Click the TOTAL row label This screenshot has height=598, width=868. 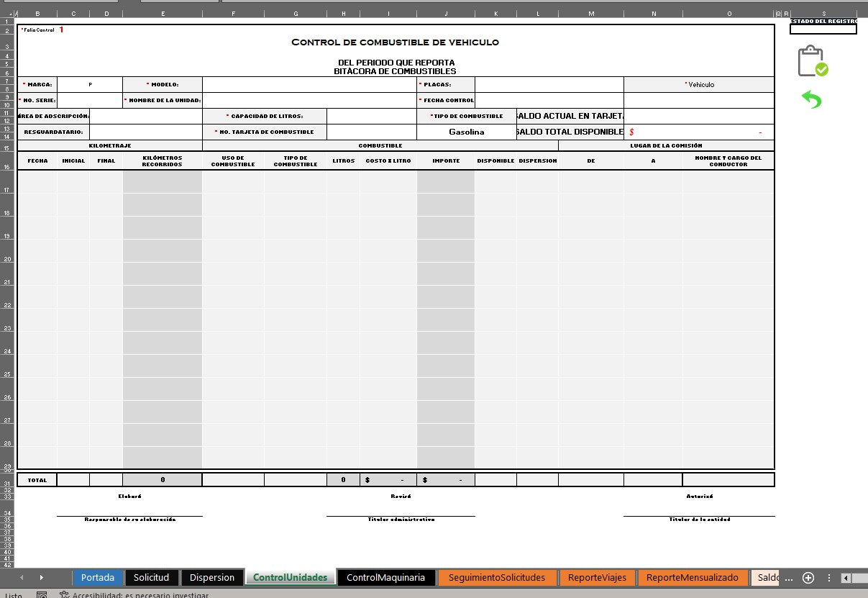37,479
